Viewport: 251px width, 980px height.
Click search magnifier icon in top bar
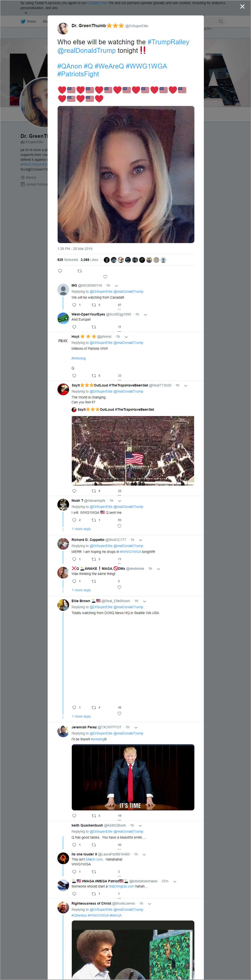point(220,21)
